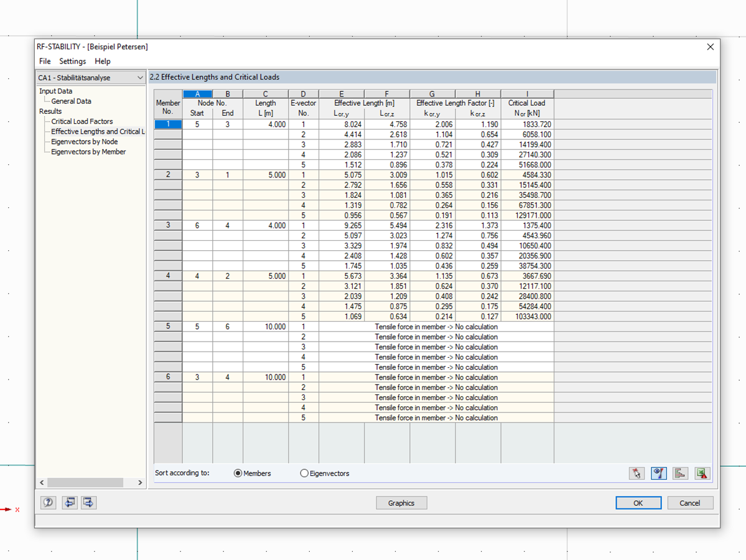This screenshot has width=746, height=560.
Task: Click the Cancel button
Action: [x=690, y=503]
